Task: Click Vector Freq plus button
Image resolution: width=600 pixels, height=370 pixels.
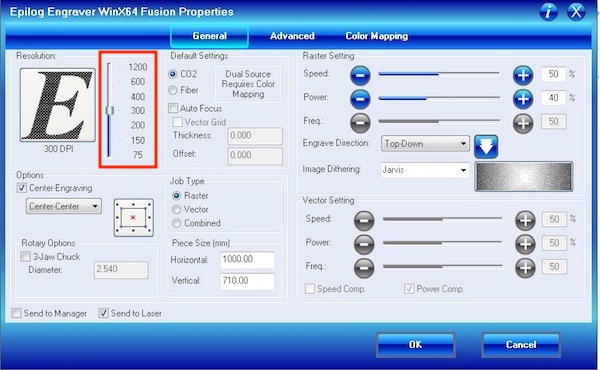Action: [525, 268]
